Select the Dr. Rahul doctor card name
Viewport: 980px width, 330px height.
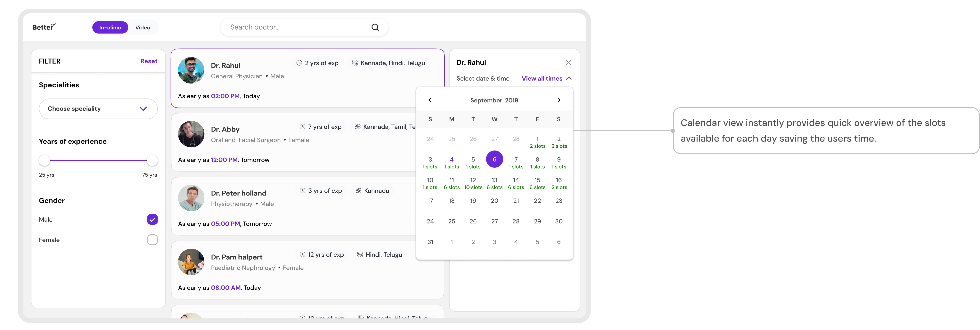[x=226, y=65]
